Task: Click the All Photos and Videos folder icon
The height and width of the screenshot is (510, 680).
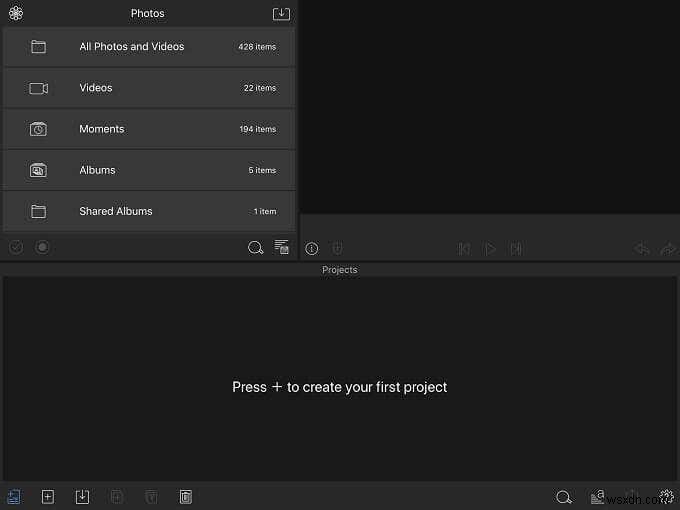Action: click(x=39, y=47)
